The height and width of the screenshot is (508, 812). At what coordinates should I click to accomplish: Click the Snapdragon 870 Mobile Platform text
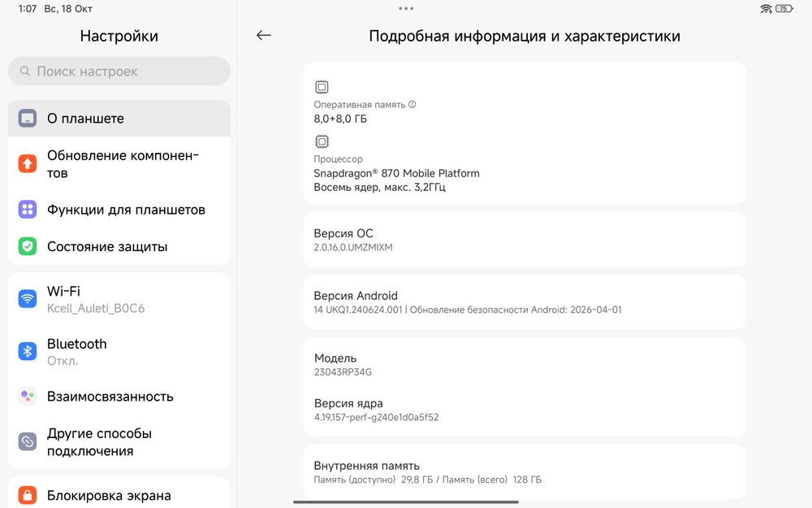397,173
